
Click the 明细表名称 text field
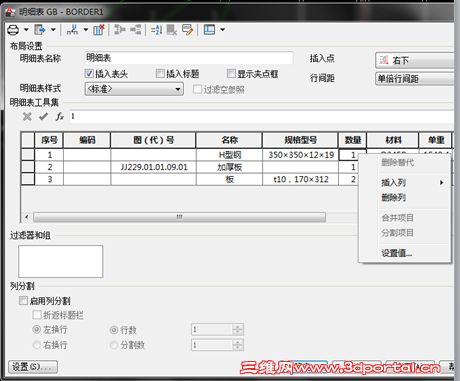tap(189, 58)
